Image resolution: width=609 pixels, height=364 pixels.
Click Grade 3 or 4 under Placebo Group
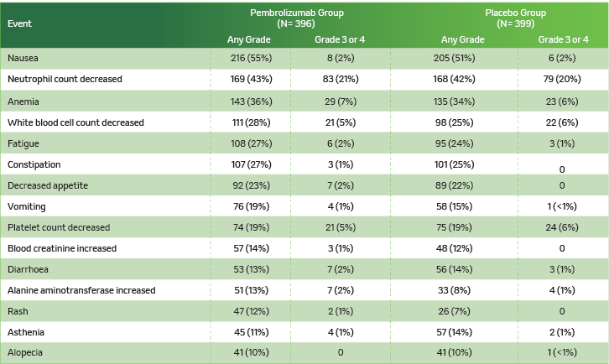tap(563, 39)
